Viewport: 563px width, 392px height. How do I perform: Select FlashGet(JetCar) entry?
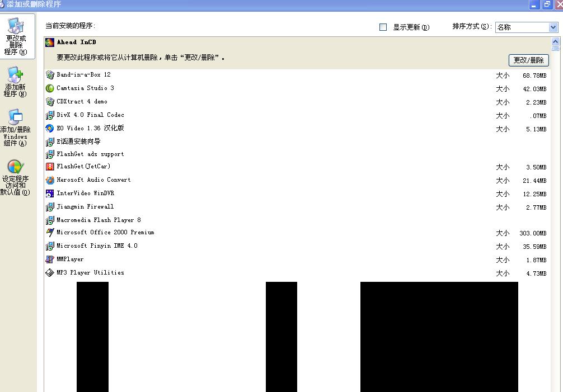pos(297,167)
